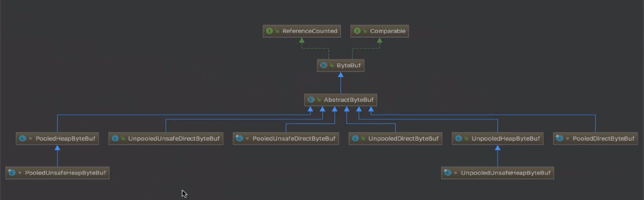Select the ByteBuf label text

[x=349, y=66]
